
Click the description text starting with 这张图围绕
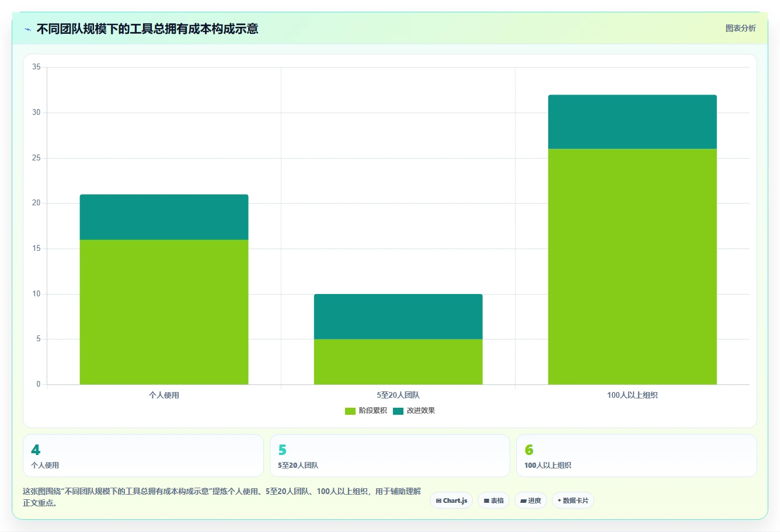(x=222, y=497)
